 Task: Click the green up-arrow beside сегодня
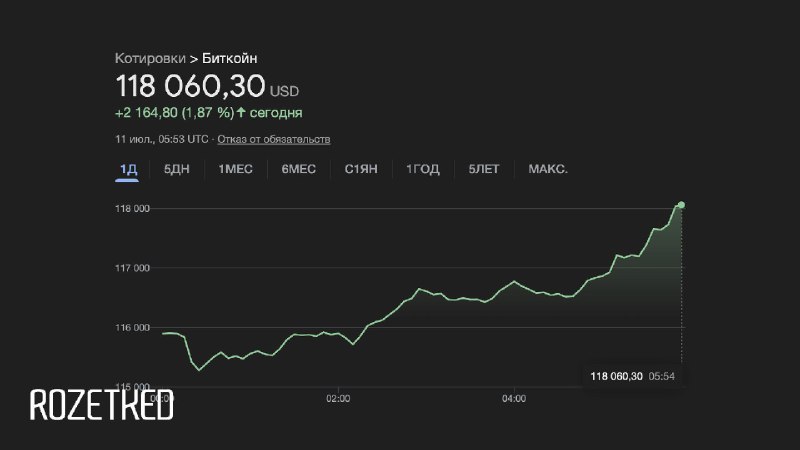241,112
